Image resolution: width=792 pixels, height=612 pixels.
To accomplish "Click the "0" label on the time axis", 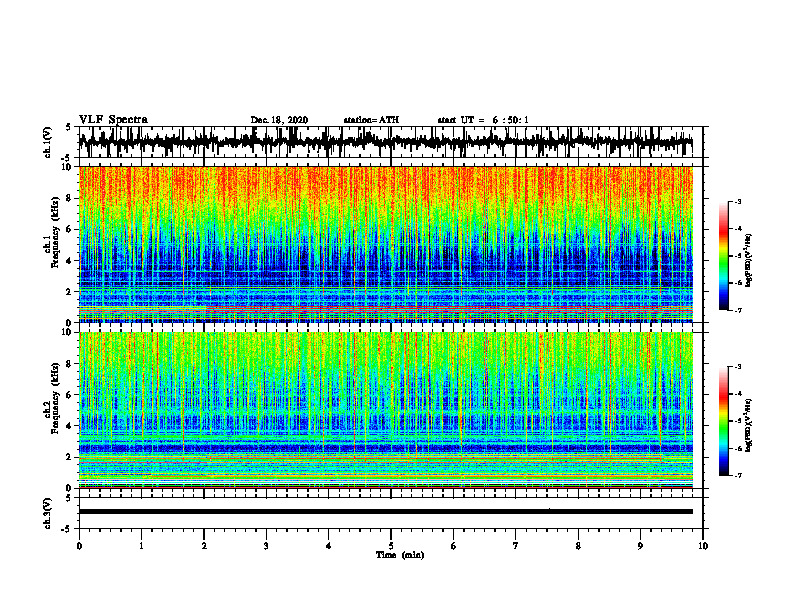I will 79,546.
